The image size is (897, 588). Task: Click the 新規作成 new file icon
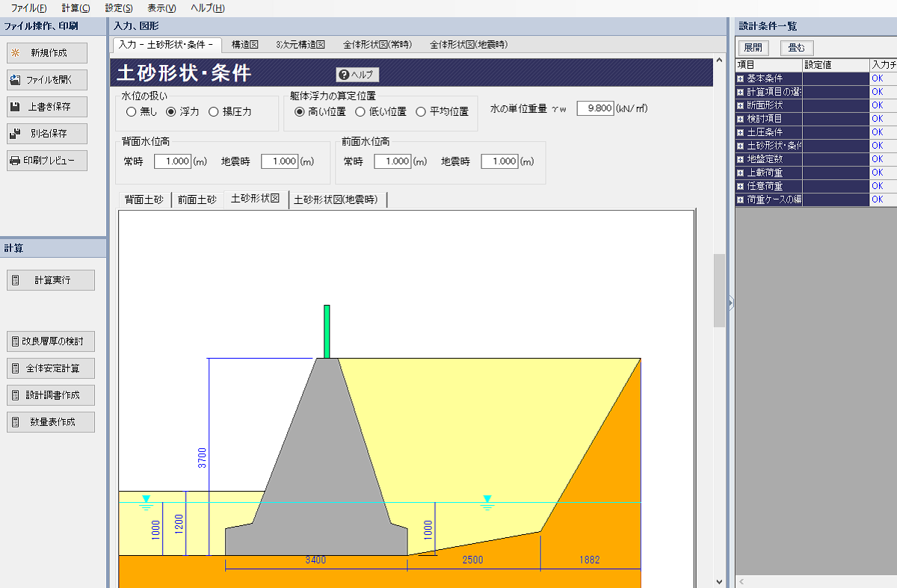pos(15,53)
